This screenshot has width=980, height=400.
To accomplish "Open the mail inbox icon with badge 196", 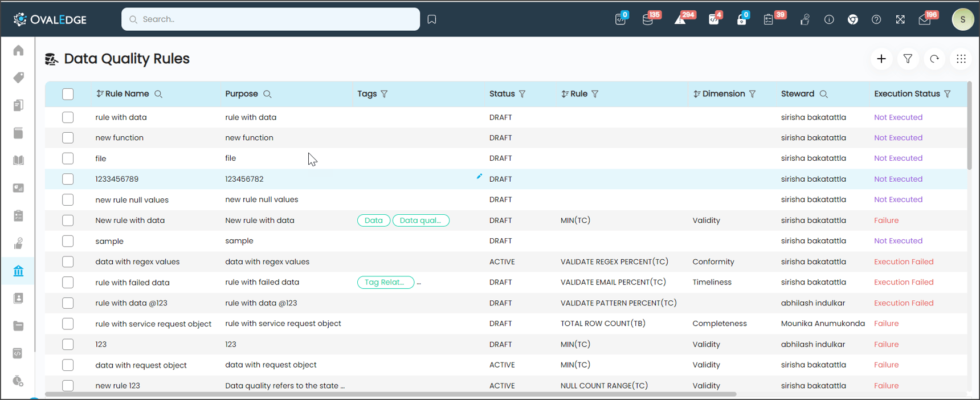I will 925,19.
